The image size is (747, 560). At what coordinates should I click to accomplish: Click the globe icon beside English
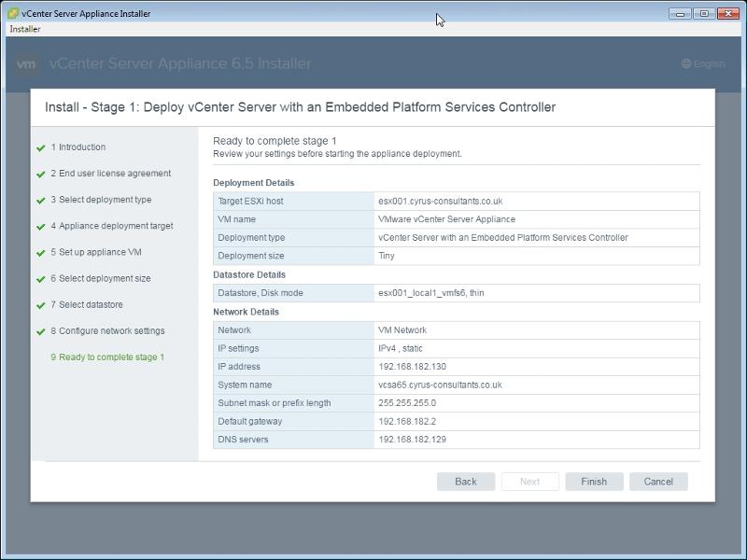(686, 63)
